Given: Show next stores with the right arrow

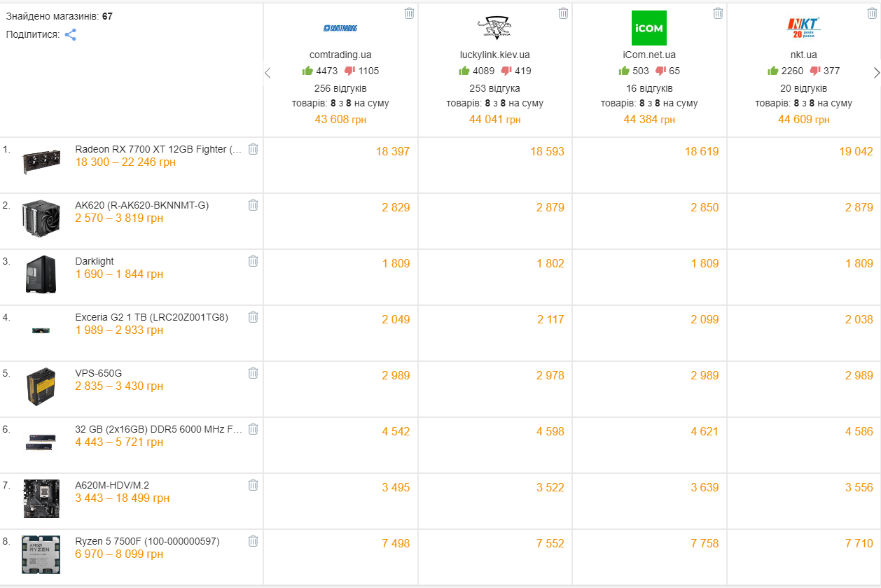Looking at the screenshot, I should click(x=876, y=72).
